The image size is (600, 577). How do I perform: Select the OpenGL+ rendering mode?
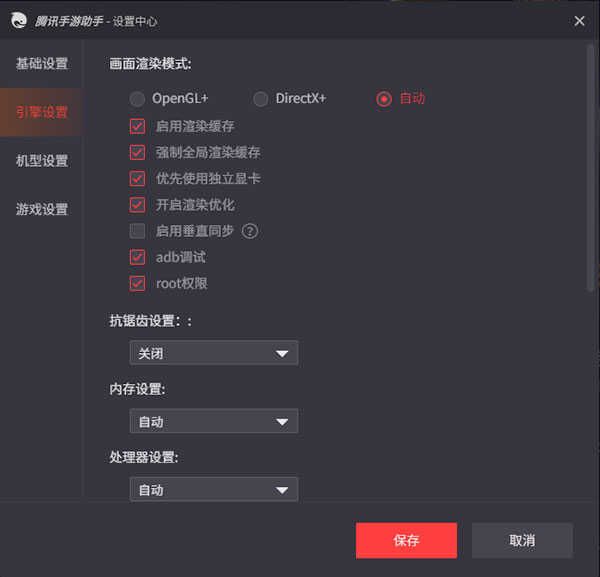point(137,99)
